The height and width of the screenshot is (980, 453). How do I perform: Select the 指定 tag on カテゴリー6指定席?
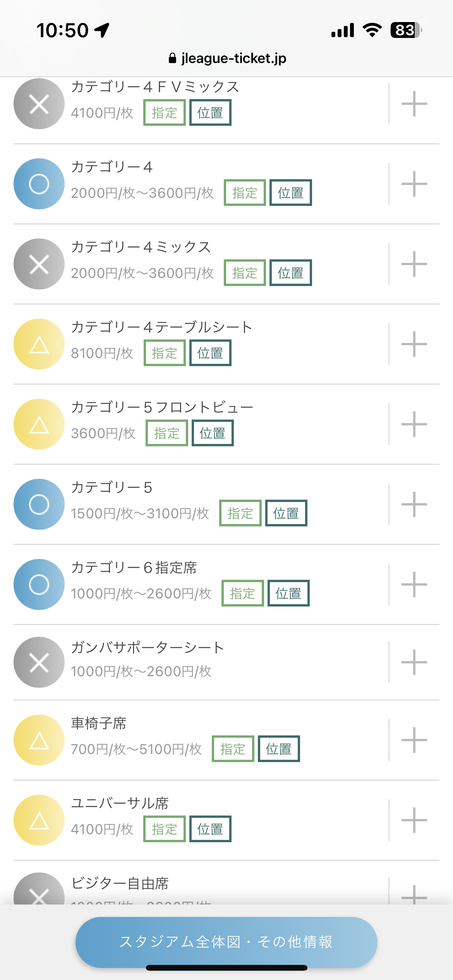click(242, 593)
